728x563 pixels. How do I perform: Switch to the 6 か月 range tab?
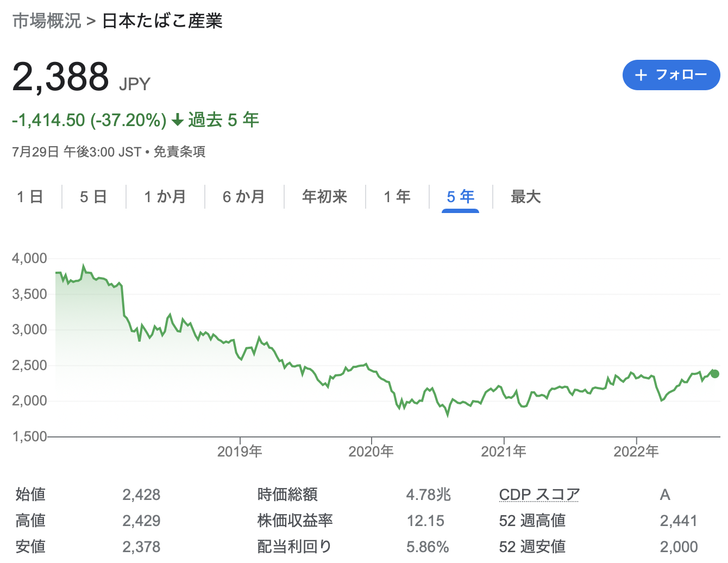click(x=244, y=197)
